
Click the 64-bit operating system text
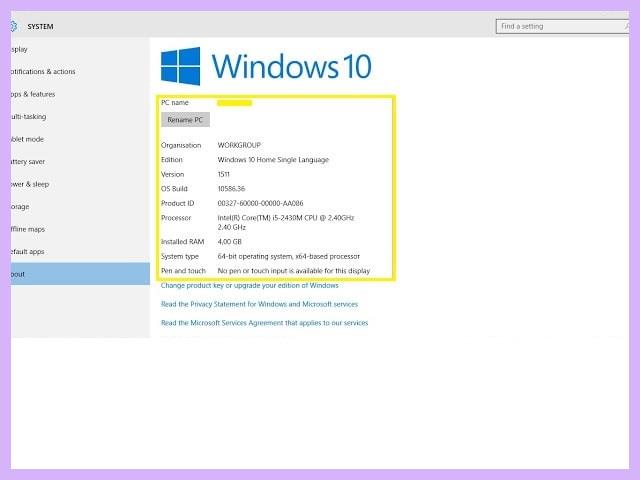pyautogui.click(x=289, y=256)
